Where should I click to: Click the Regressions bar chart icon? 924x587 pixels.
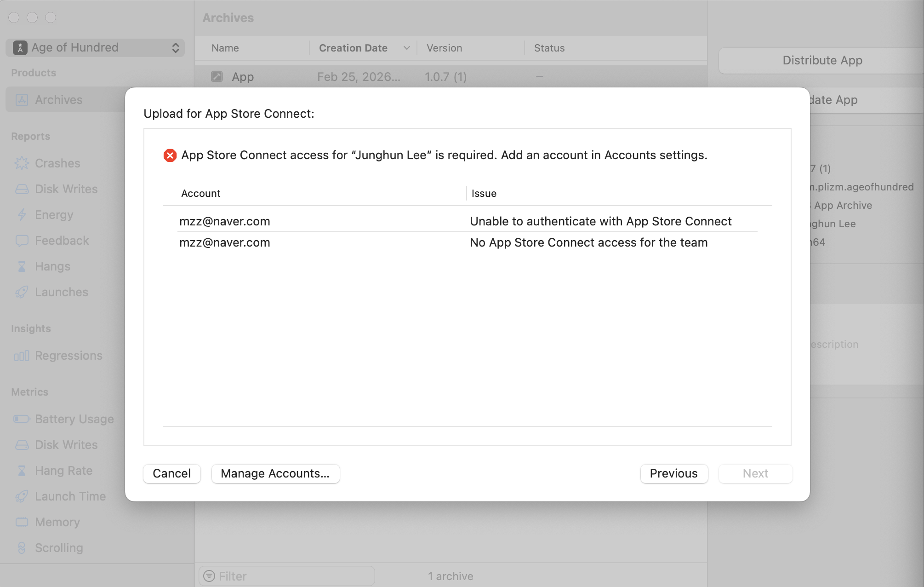pyautogui.click(x=22, y=356)
